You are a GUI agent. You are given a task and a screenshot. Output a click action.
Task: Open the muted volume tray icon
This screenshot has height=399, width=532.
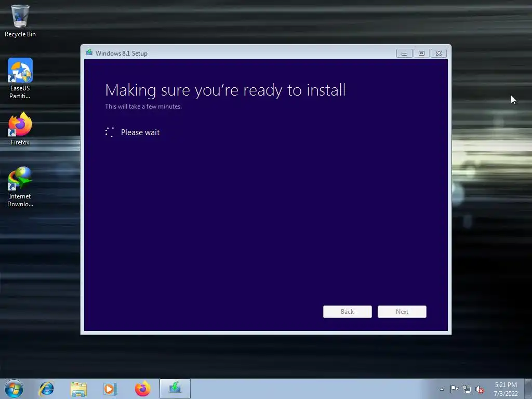pos(480,390)
